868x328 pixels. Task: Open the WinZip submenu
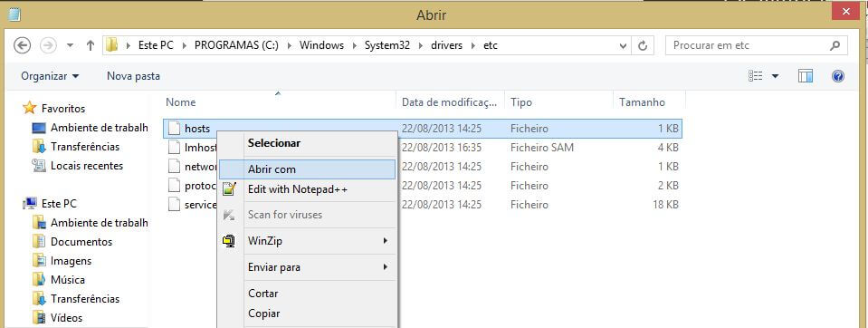tap(307, 241)
